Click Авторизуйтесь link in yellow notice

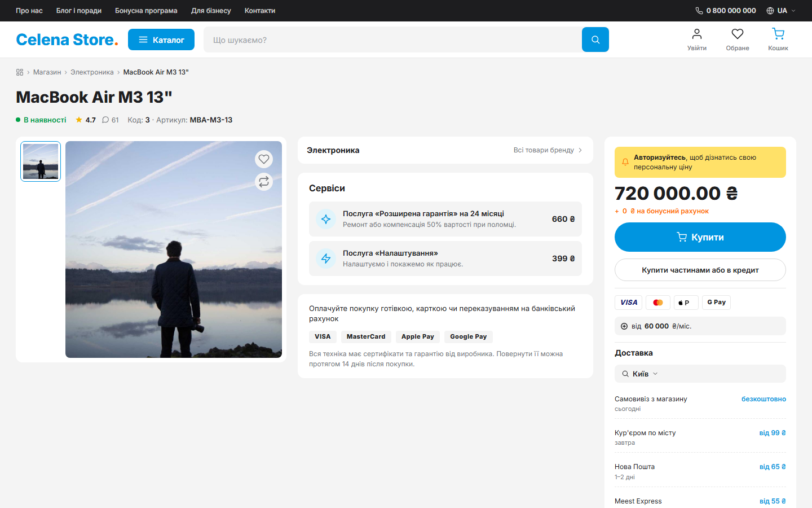[660, 157]
